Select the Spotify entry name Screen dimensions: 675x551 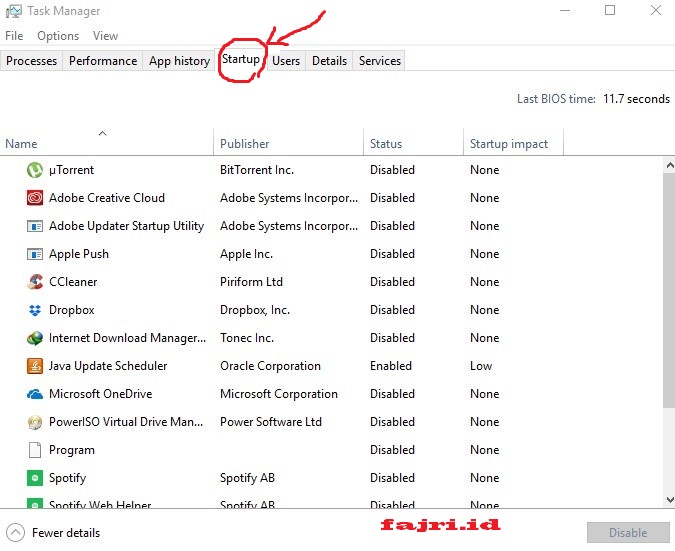[x=68, y=478]
